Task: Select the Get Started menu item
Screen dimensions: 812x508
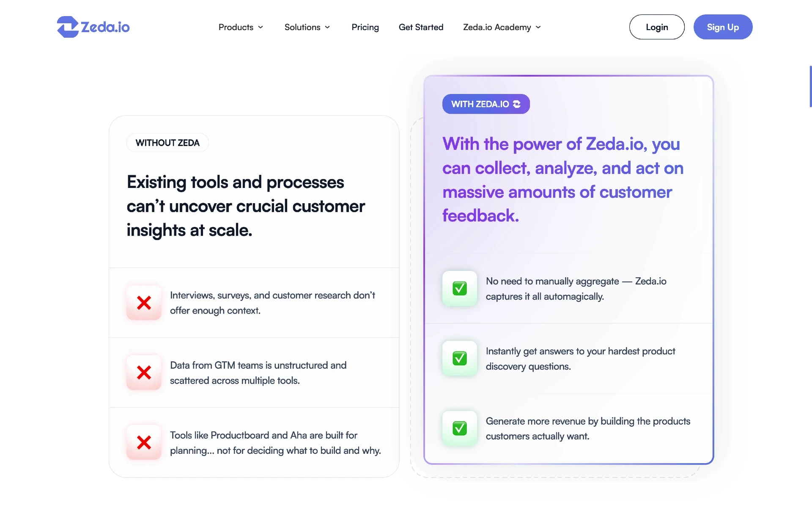Action: coord(421,26)
